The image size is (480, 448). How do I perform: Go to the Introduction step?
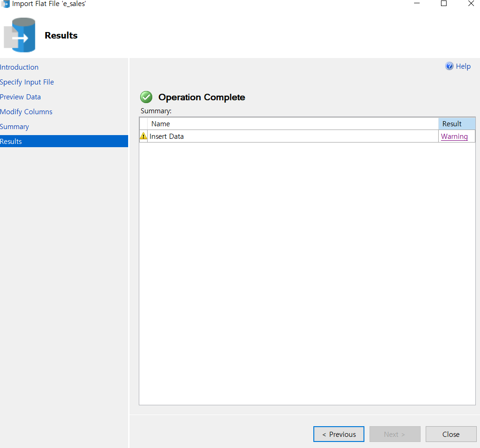click(19, 67)
